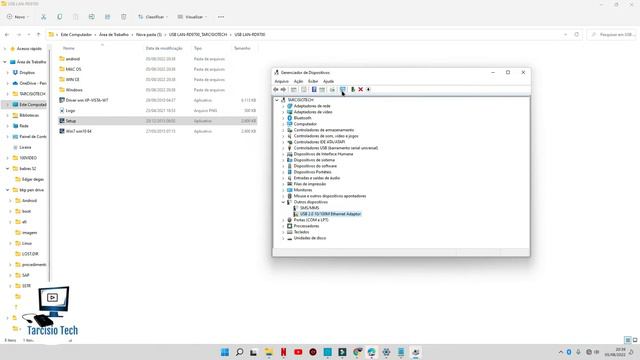Show hidden tray icons chevron
Viewport: 640px width, 360px height.
560,352
